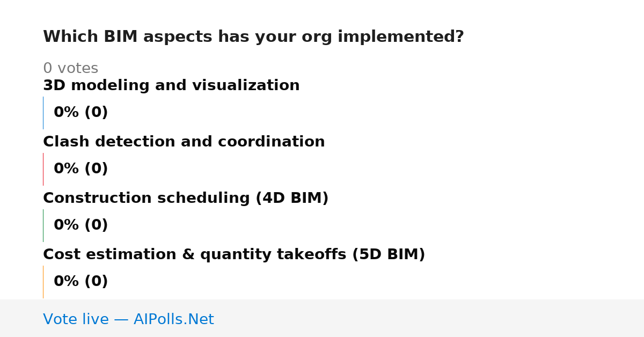Select Construction scheduling (4D BIM) option
Screen dimensions: 644x337
click(186, 199)
